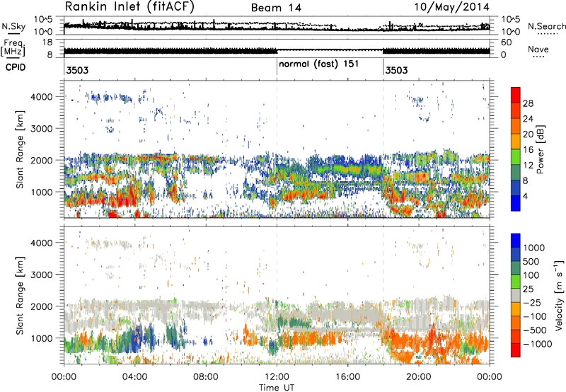Click the N.Sky solid legend line sample
566x392 pixels.
(x=13, y=34)
